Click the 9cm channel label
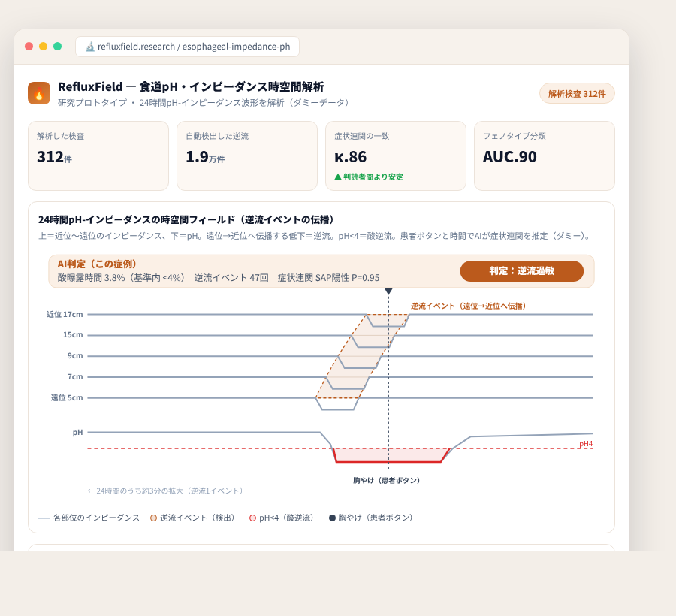This screenshot has width=676, height=616. coord(75,355)
